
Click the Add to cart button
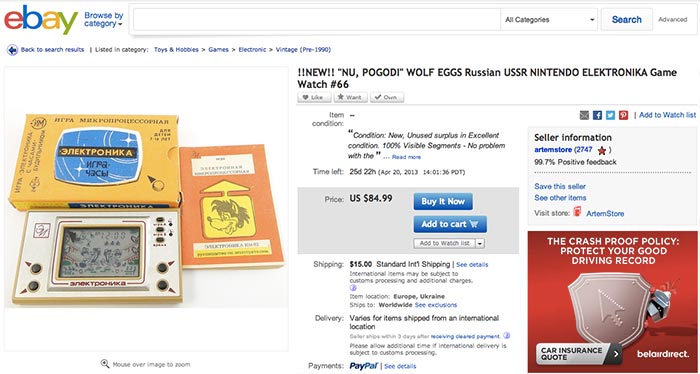(450, 224)
